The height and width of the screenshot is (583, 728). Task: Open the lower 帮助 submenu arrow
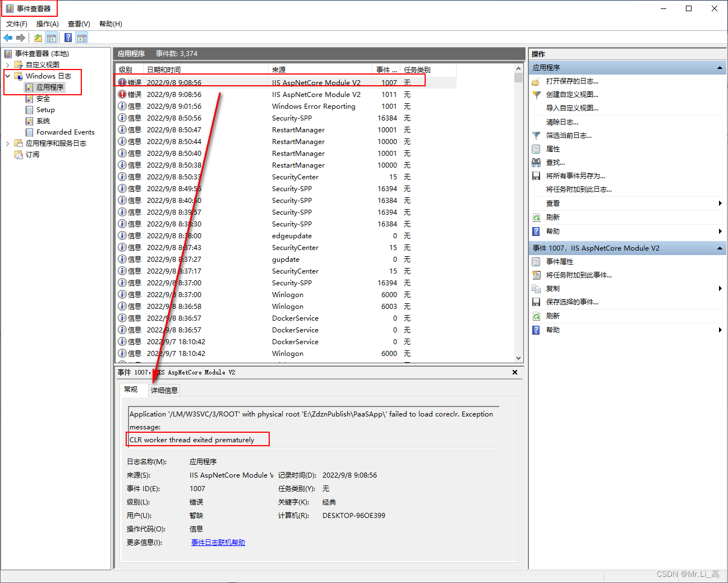(x=720, y=330)
